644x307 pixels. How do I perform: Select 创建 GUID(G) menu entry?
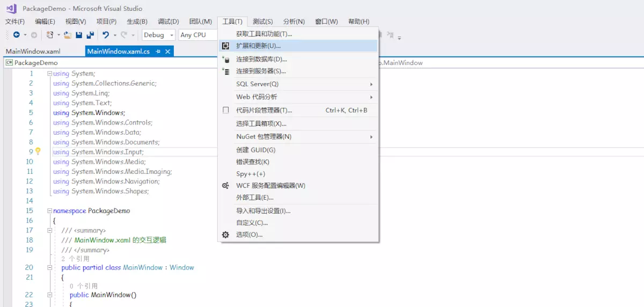click(x=298, y=150)
